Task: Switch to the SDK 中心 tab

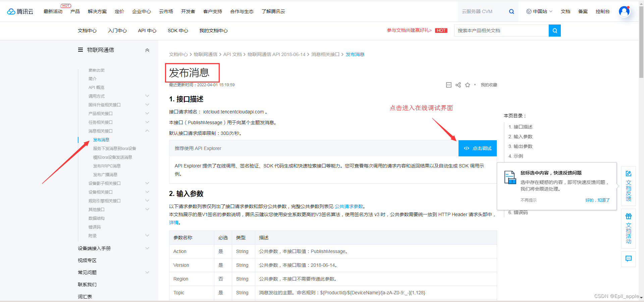Action: click(178, 31)
